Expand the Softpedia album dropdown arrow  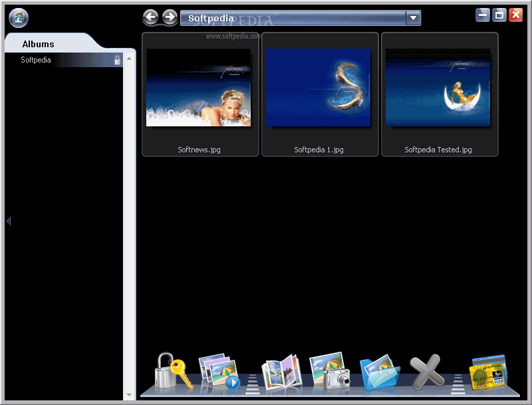point(413,18)
